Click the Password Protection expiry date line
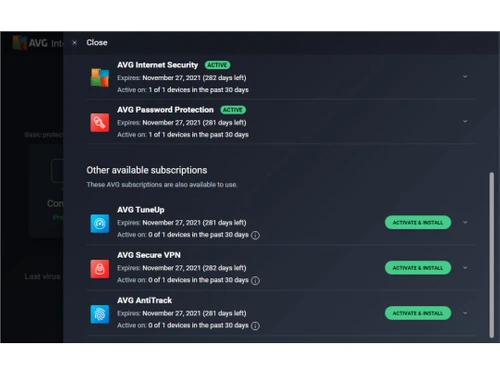500x375 pixels. pos(182,123)
